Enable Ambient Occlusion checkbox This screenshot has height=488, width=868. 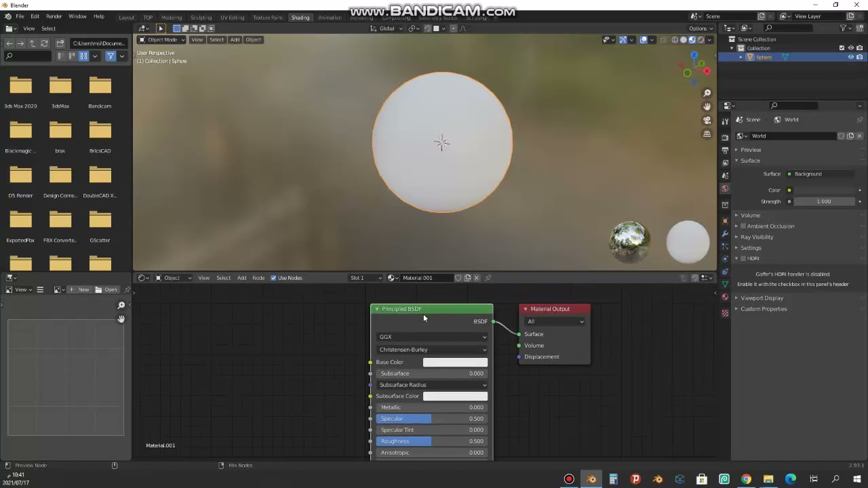(743, 226)
